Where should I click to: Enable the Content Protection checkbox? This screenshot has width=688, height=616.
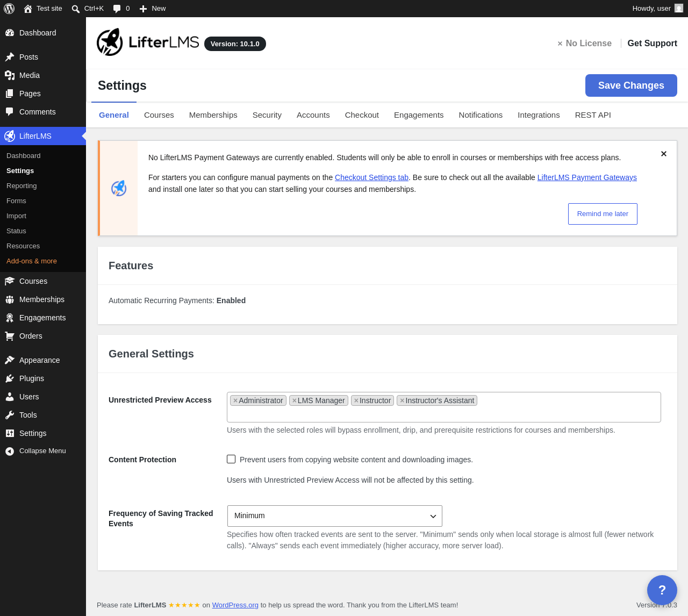(231, 459)
